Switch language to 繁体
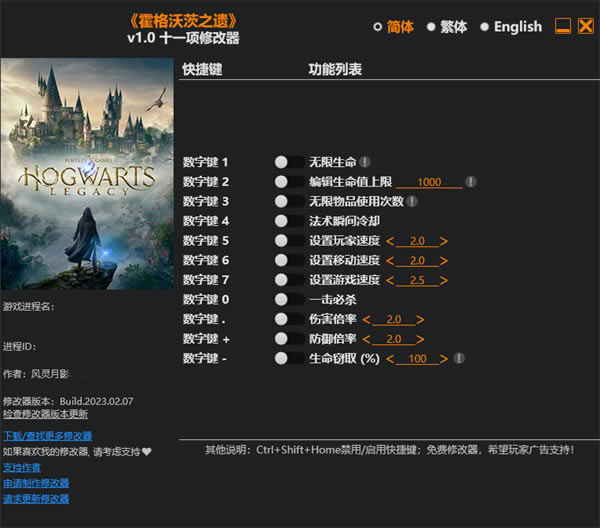 click(431, 27)
